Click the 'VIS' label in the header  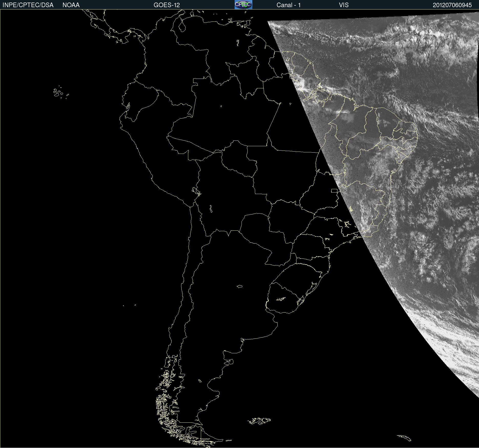344,5
